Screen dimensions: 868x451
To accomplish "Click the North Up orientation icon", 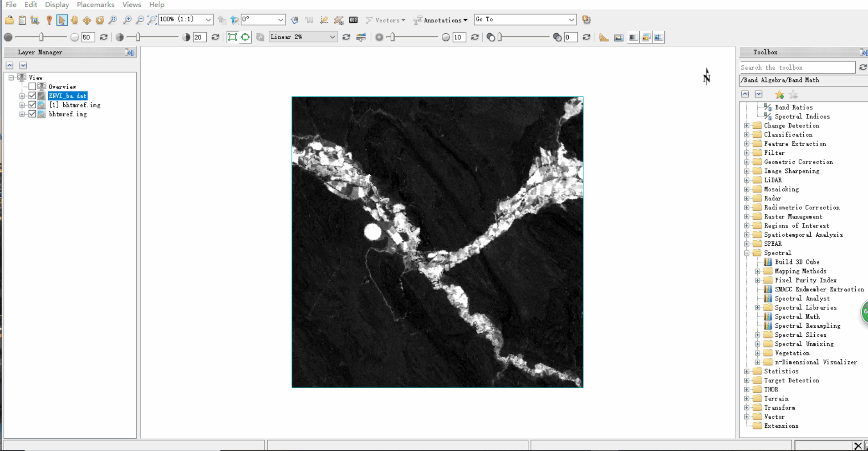I will (x=234, y=20).
